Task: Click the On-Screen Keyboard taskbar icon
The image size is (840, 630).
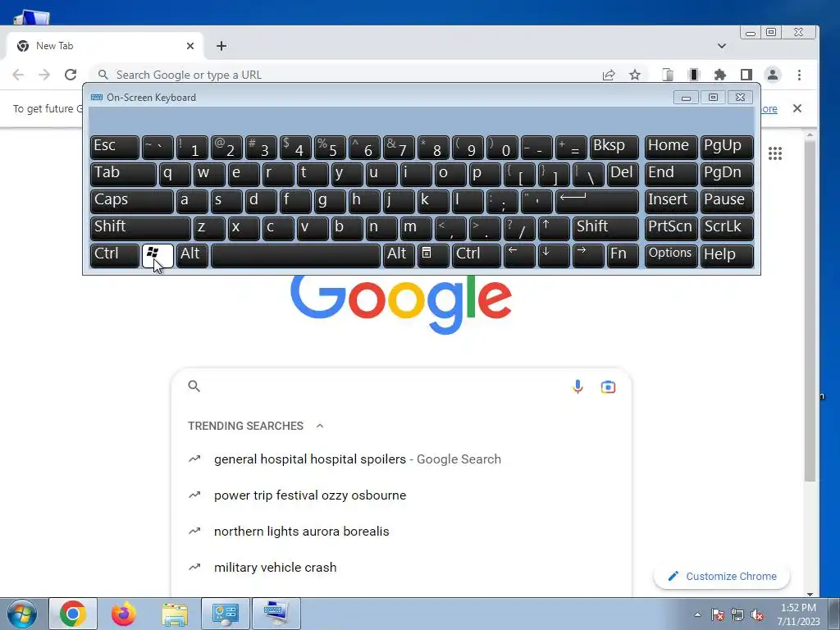Action: 276,614
